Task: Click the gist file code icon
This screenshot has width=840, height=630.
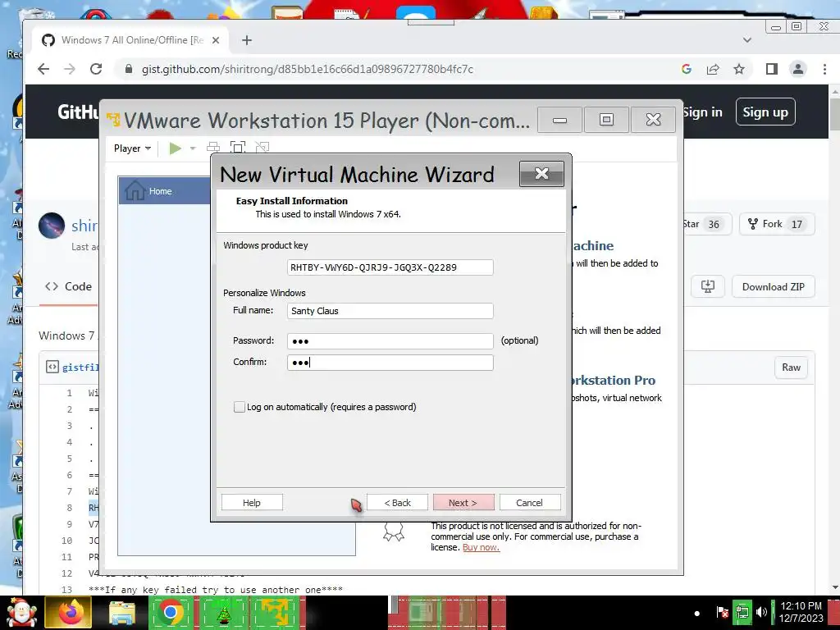Action: tap(52, 367)
